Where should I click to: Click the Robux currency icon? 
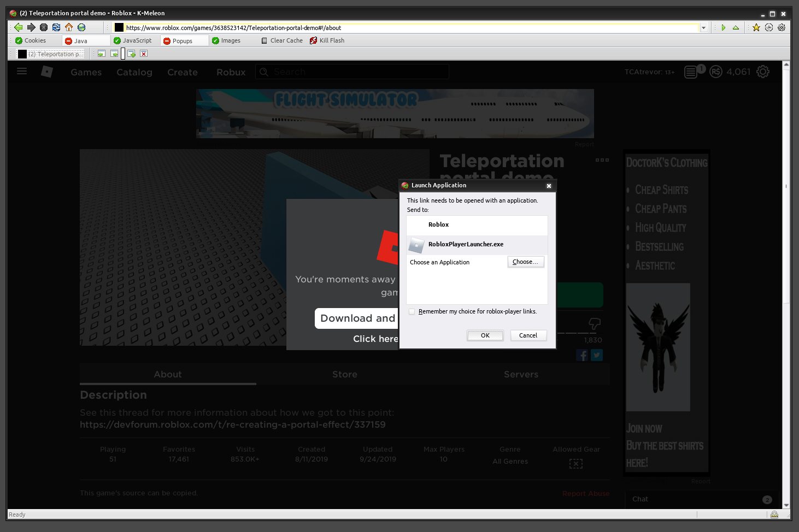coord(716,72)
